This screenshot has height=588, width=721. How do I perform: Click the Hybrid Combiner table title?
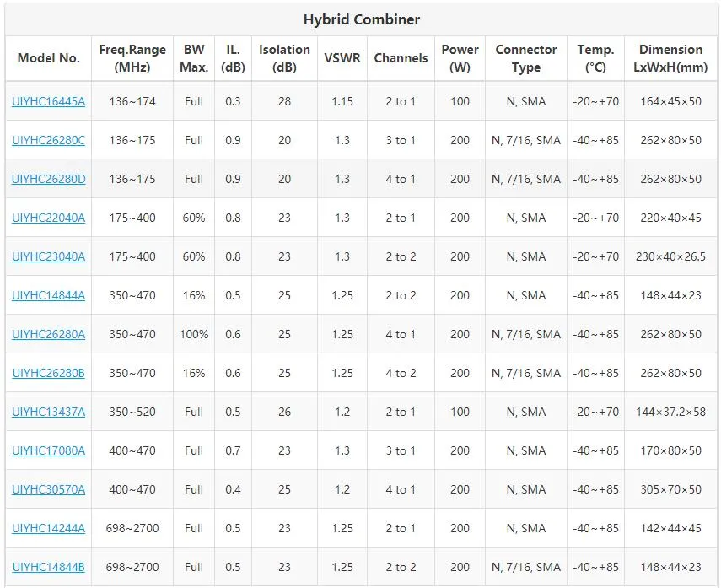tap(361, 19)
